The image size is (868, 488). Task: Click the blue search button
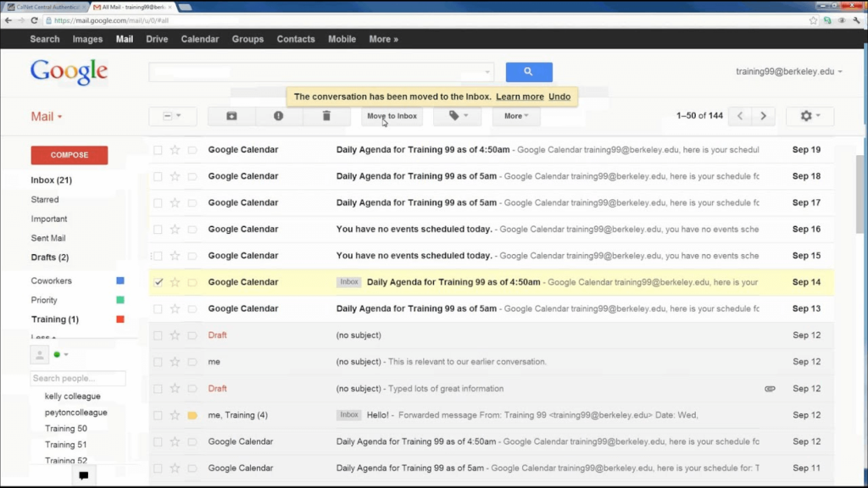click(529, 72)
